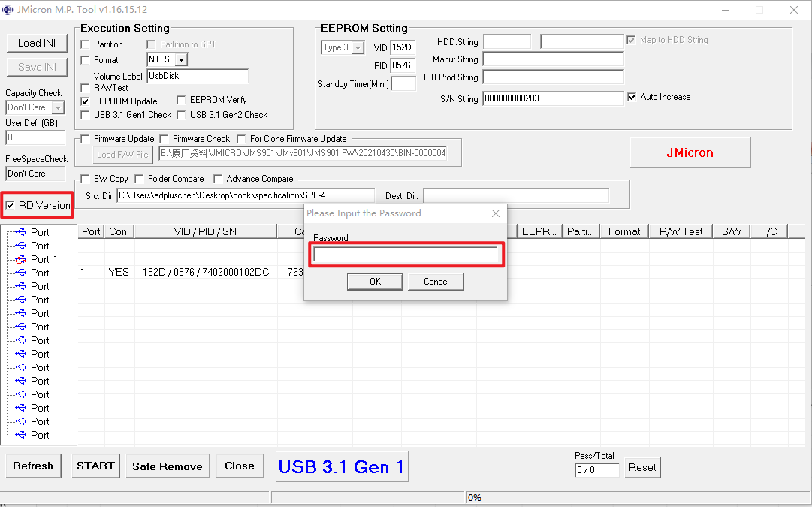Click the User Def. (GB) field

coord(35,137)
